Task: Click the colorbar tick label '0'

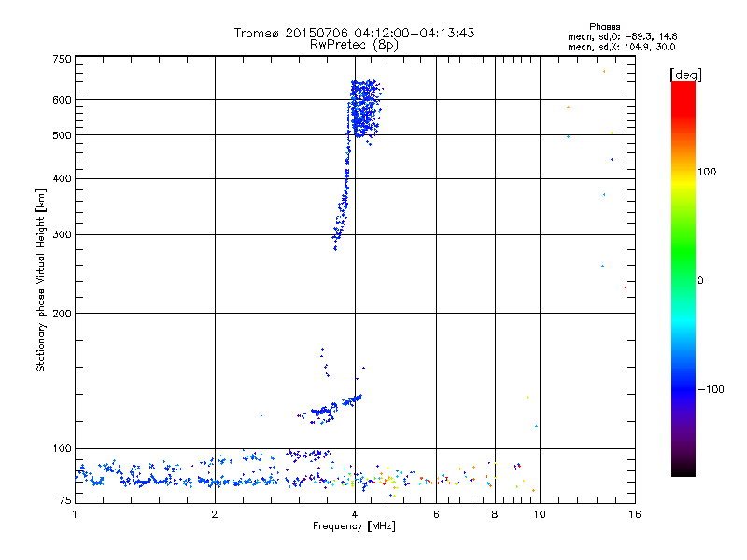Action: click(700, 281)
